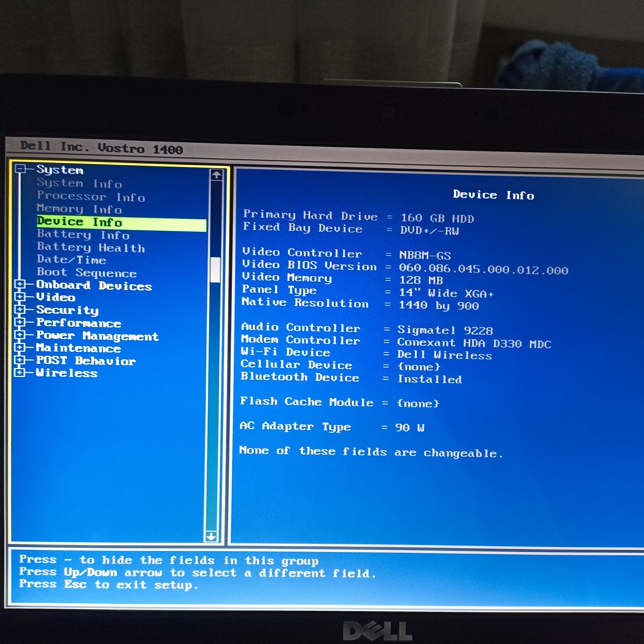Click the Flash Cache Module '{none}' value
The width and height of the screenshot is (644, 644).
[418, 403]
